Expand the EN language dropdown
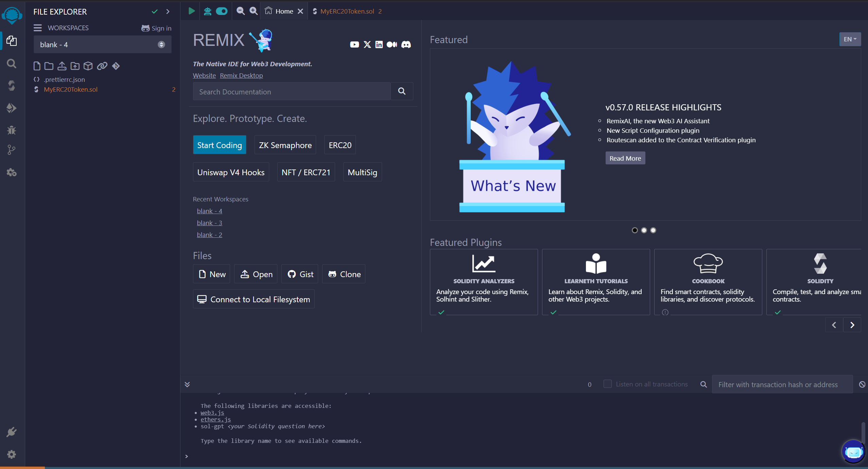The image size is (868, 469). pos(850,39)
